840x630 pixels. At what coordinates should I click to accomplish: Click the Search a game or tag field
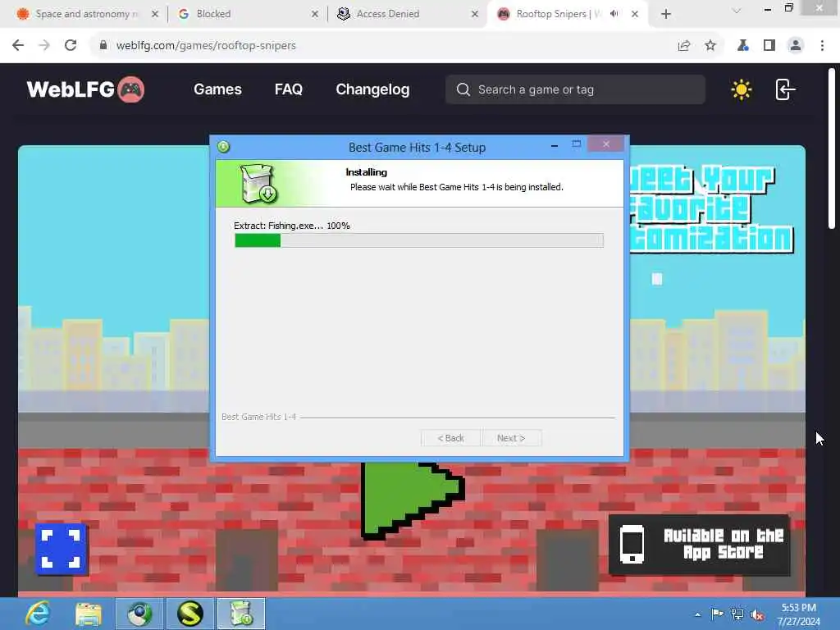pos(575,89)
